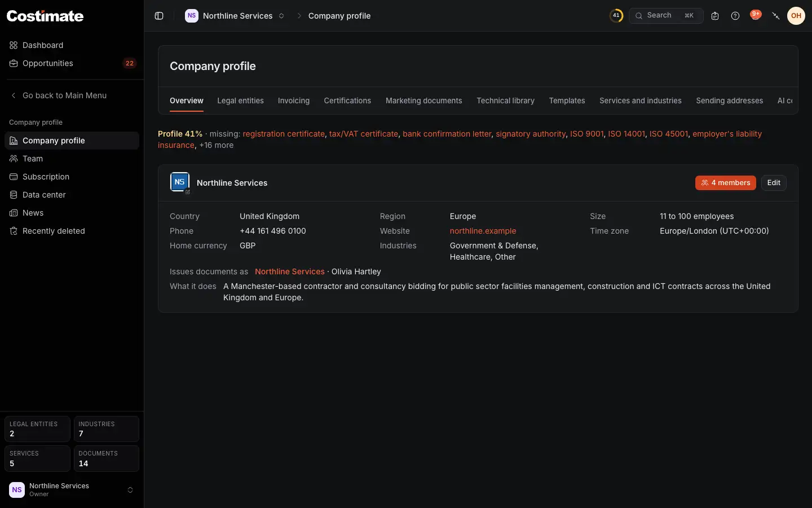
Task: Open the Certifications tab
Action: point(347,100)
